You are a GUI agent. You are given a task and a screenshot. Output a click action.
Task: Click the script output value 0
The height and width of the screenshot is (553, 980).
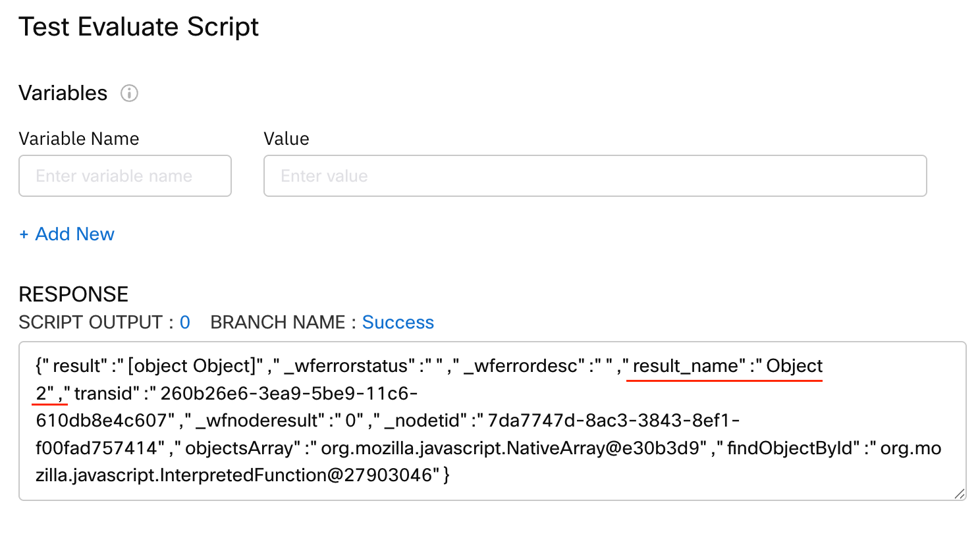(x=185, y=323)
